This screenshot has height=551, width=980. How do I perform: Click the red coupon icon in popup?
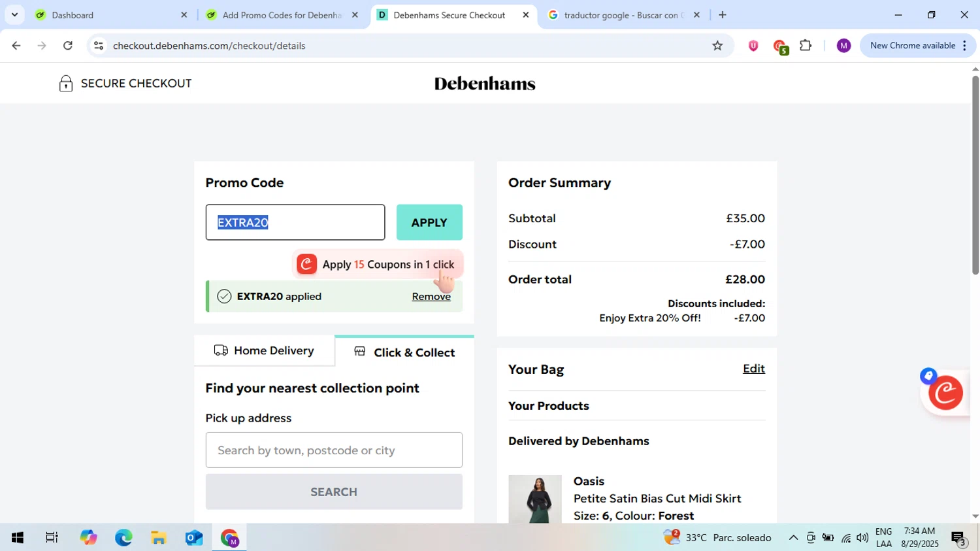[x=306, y=264]
